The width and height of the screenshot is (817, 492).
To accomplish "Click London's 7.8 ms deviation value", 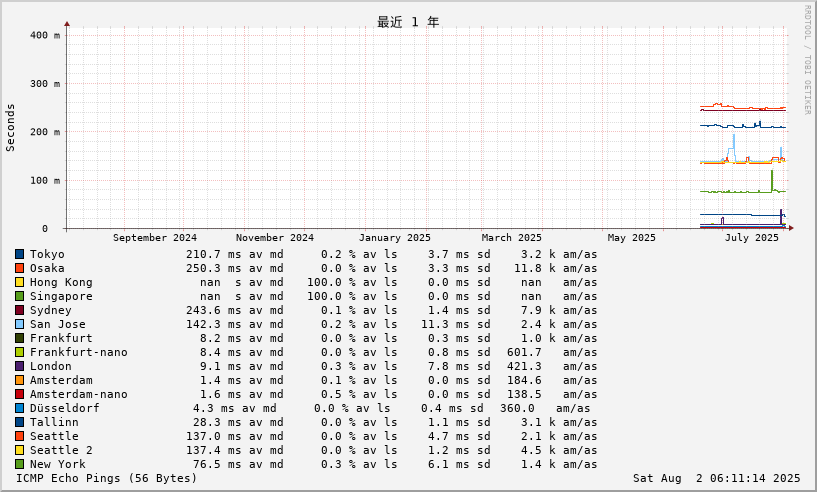I will 448,366.
